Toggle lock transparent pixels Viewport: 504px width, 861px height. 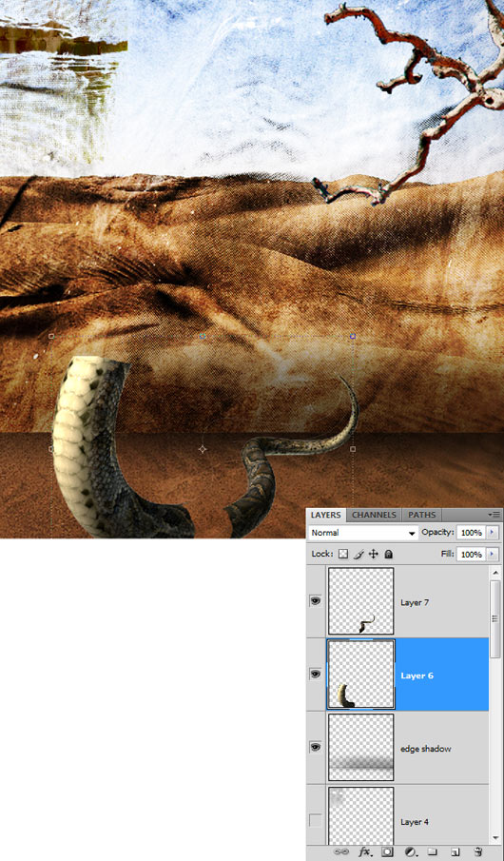(343, 554)
